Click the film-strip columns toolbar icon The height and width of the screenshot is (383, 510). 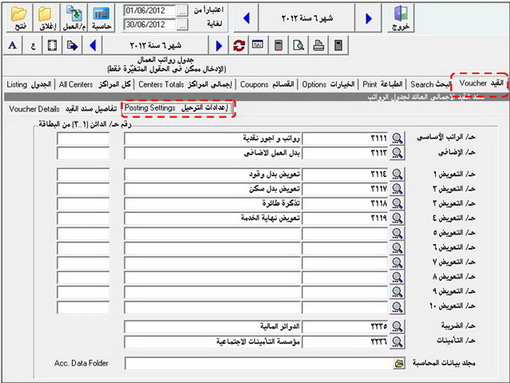[x=52, y=45]
